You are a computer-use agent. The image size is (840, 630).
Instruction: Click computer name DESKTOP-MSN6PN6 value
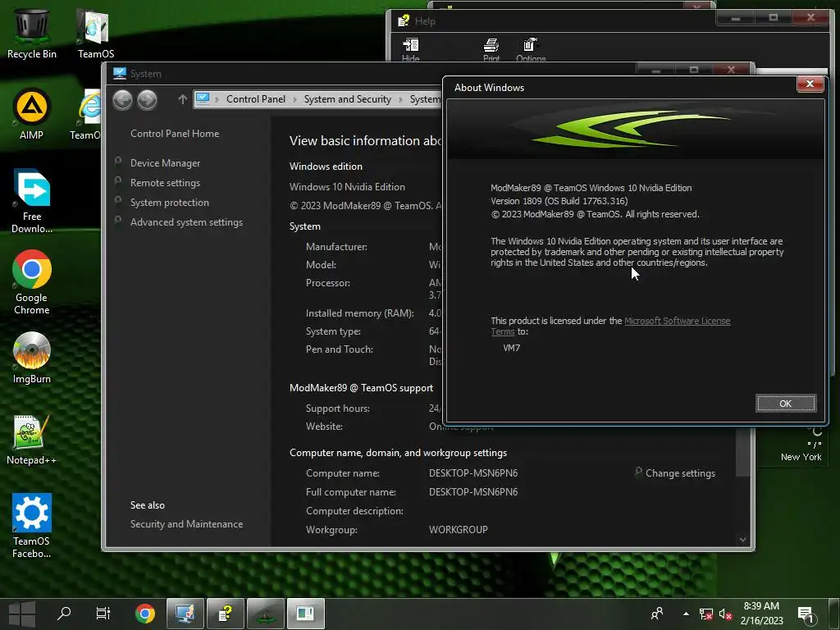click(473, 473)
